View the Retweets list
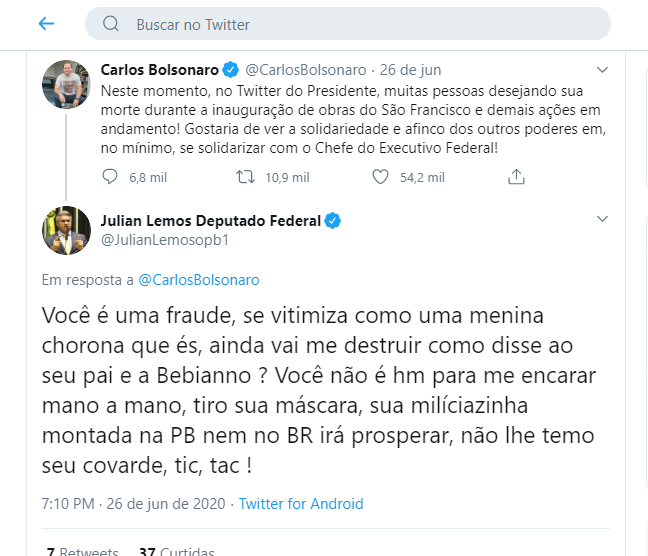This screenshot has width=648, height=556. coord(82,552)
